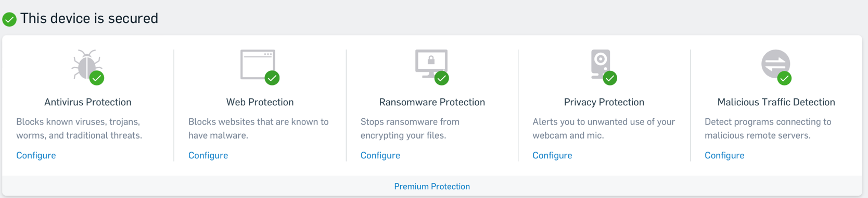This screenshot has width=868, height=198.
Task: Click the green check badge on the bug icon
Action: click(97, 78)
